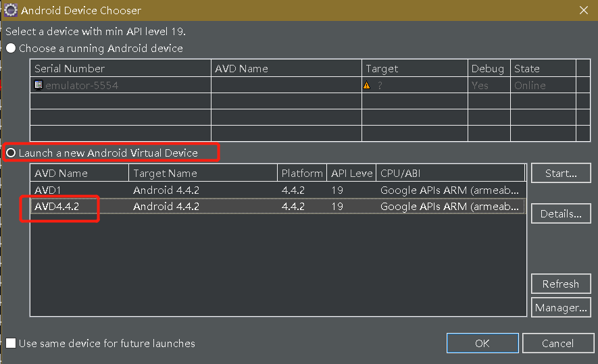Click Google APIs ARM cell in AVD1 row

[449, 190]
